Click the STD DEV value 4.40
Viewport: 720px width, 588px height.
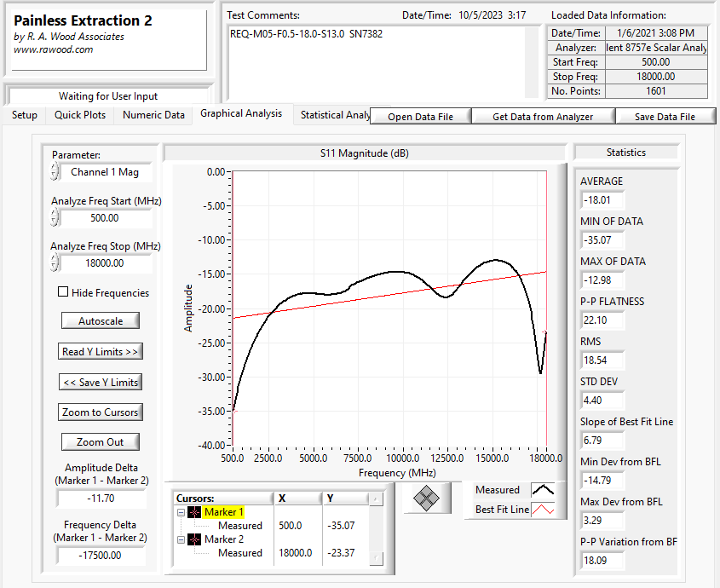coord(602,401)
